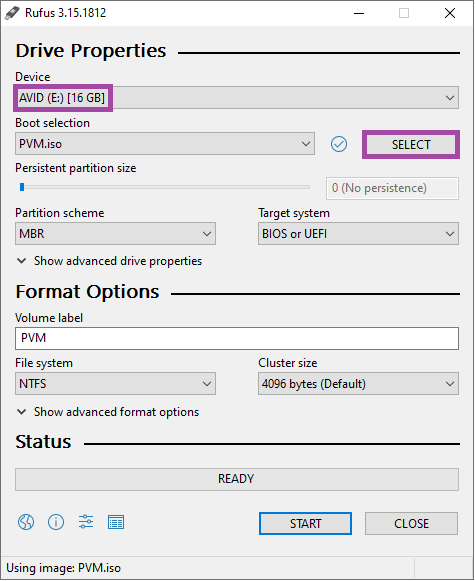Viewport: 475px width, 581px height.
Task: Click the SELECT button
Action: 411,145
